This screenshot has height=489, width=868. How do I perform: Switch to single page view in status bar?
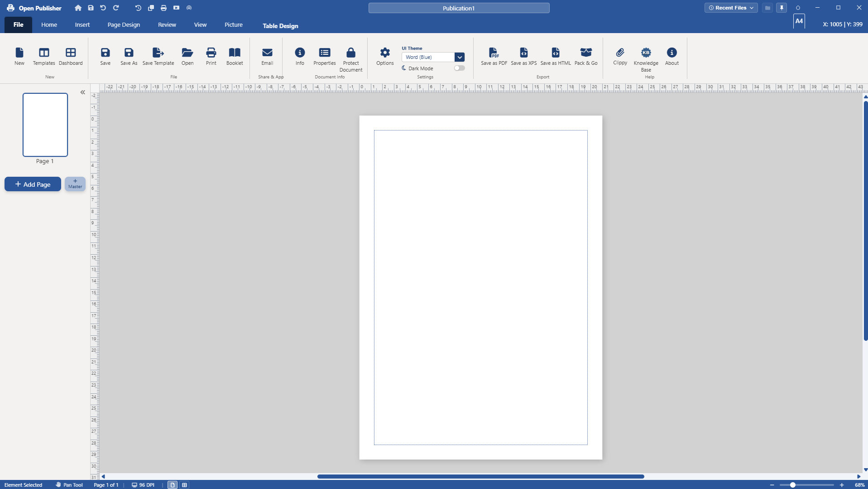pyautogui.click(x=173, y=485)
